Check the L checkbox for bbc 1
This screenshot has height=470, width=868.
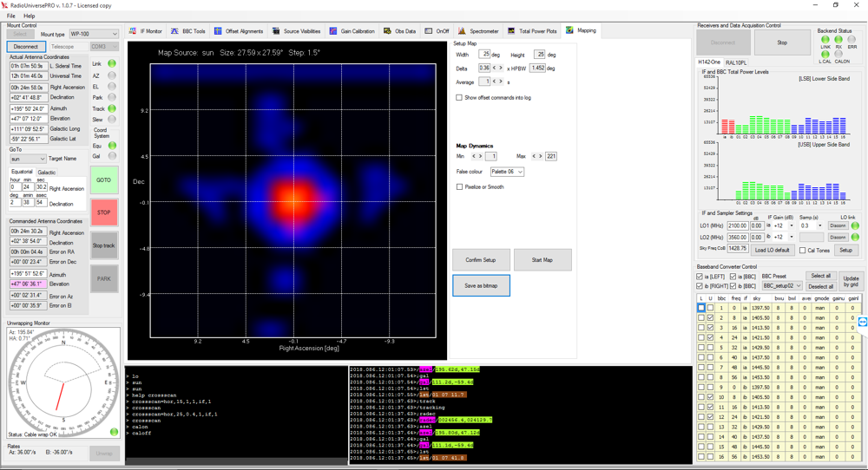[701, 308]
